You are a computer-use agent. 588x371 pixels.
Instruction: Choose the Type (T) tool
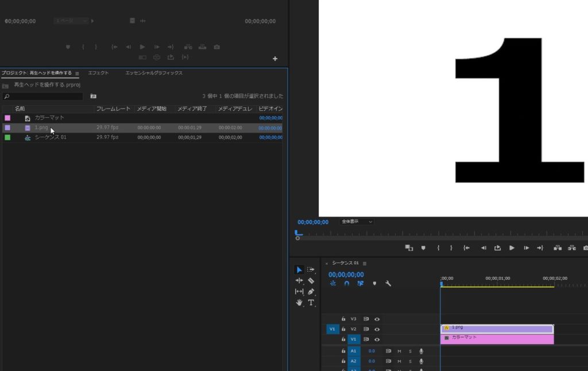(x=311, y=303)
